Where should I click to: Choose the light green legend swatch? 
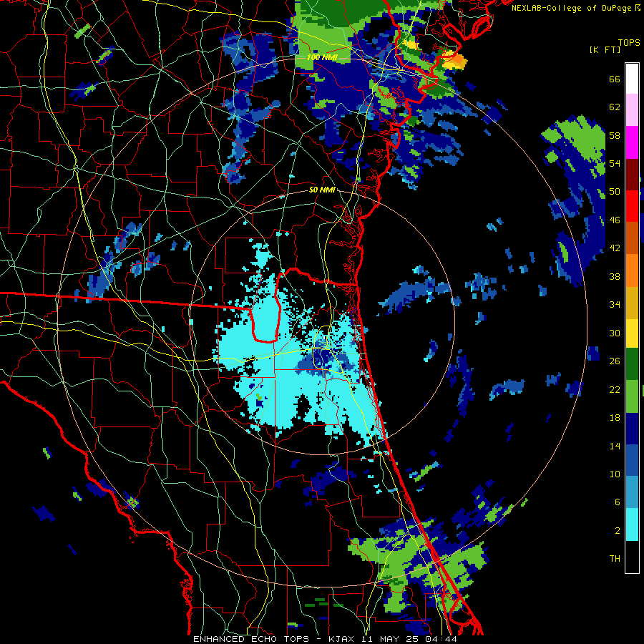click(x=632, y=396)
